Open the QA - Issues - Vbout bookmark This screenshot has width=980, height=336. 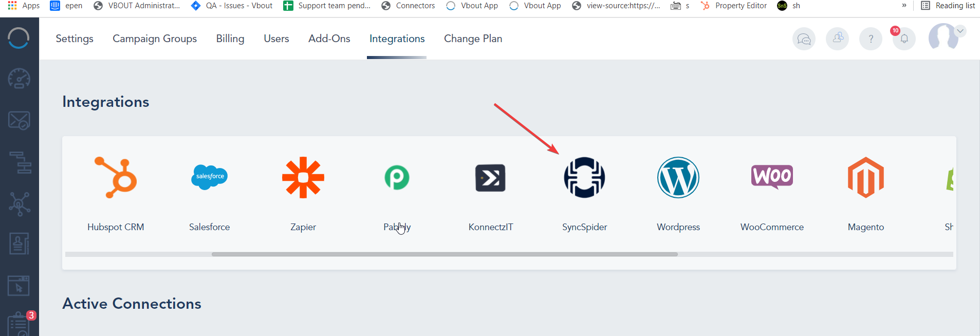point(232,6)
